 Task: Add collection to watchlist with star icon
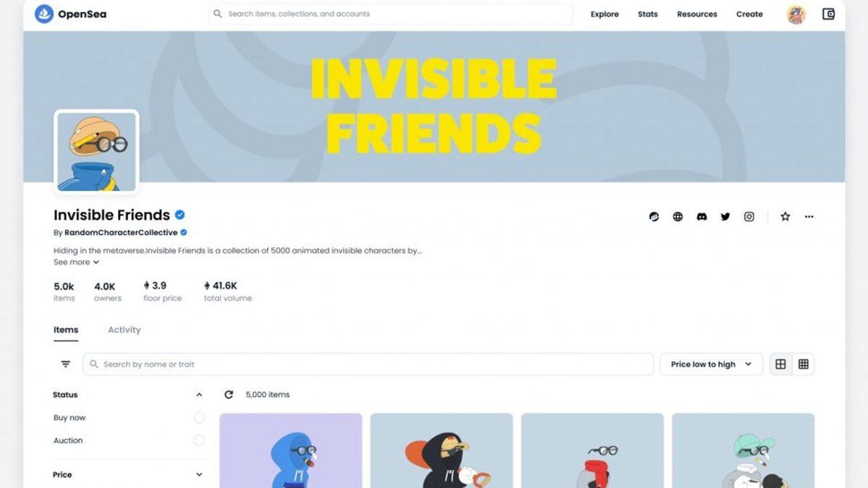[x=785, y=216]
